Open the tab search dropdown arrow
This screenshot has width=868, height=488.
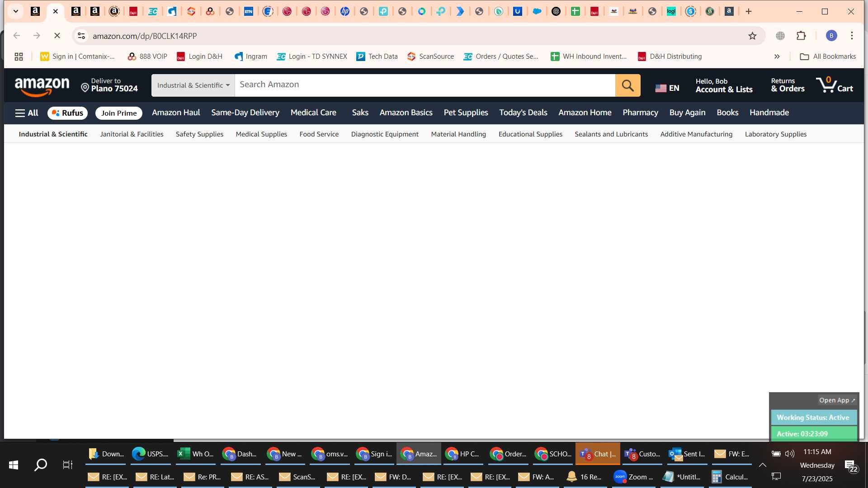(15, 11)
